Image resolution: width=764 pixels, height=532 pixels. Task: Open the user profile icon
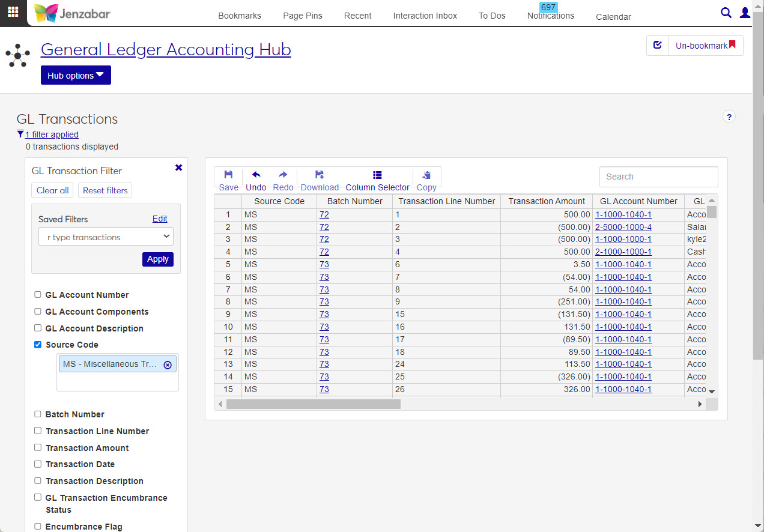pos(745,13)
